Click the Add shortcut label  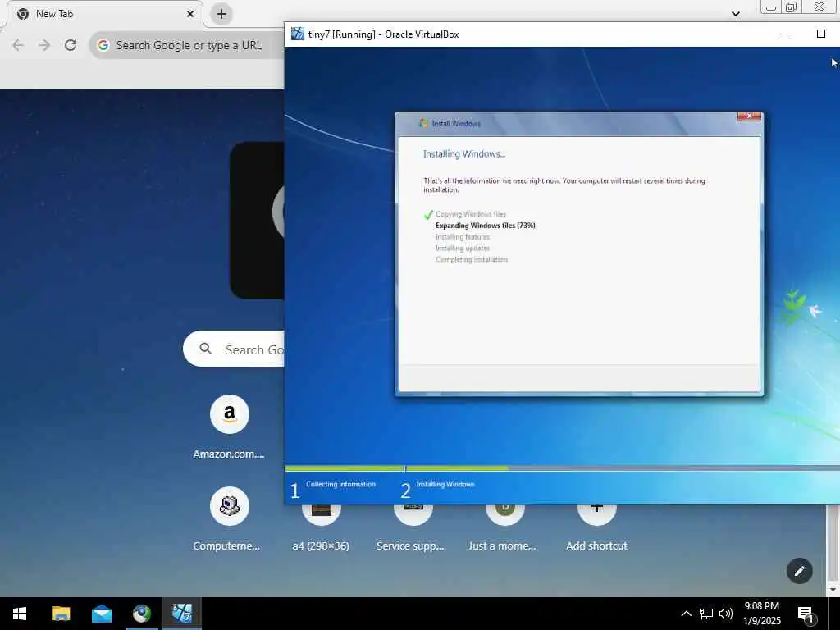coord(596,546)
